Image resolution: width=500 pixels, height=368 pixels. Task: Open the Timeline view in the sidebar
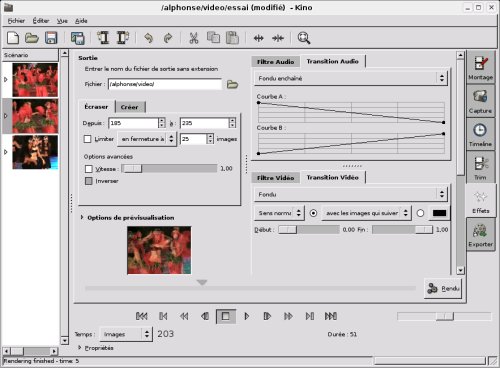[x=480, y=134]
